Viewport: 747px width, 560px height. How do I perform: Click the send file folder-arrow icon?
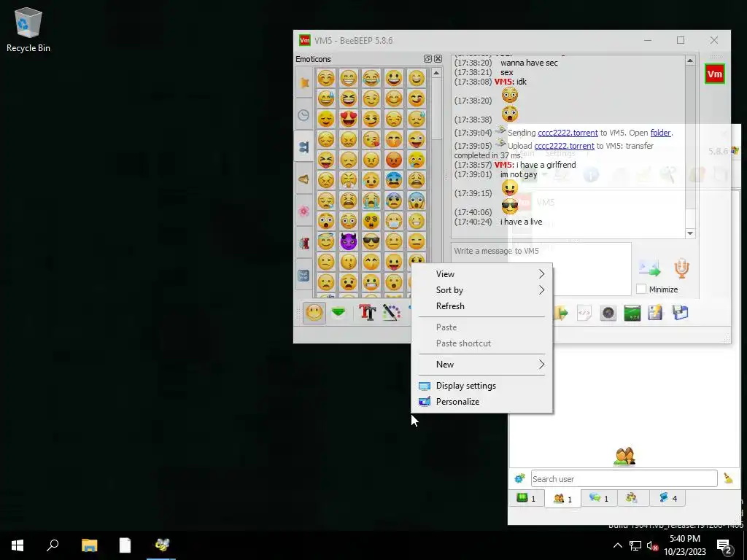point(561,313)
